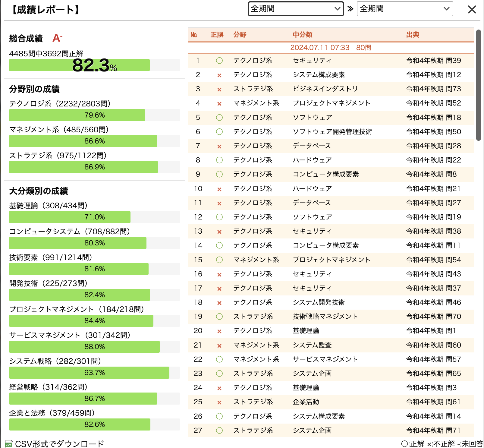Image resolution: width=484 pixels, height=448 pixels.
Task: Click the ○ mark beside question 22
Action: pyautogui.click(x=219, y=359)
